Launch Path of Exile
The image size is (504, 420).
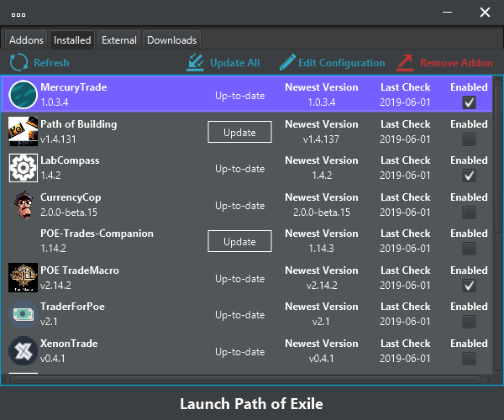pyautogui.click(x=251, y=403)
